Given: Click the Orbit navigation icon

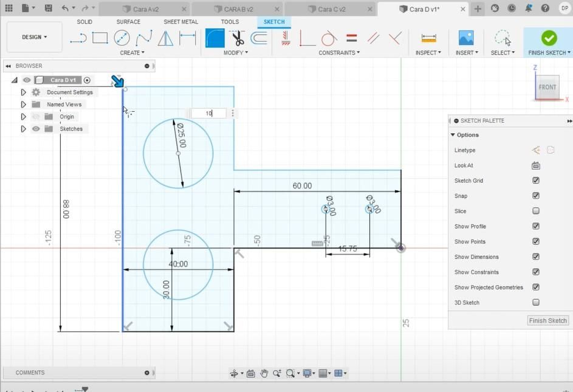Looking at the screenshot, I should click(x=234, y=373).
